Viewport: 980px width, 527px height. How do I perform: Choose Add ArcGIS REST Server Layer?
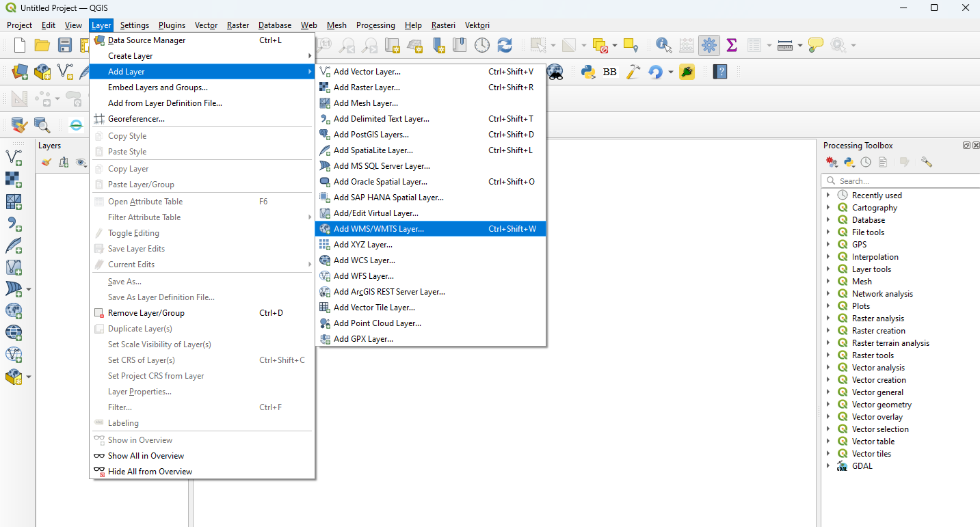point(431,292)
